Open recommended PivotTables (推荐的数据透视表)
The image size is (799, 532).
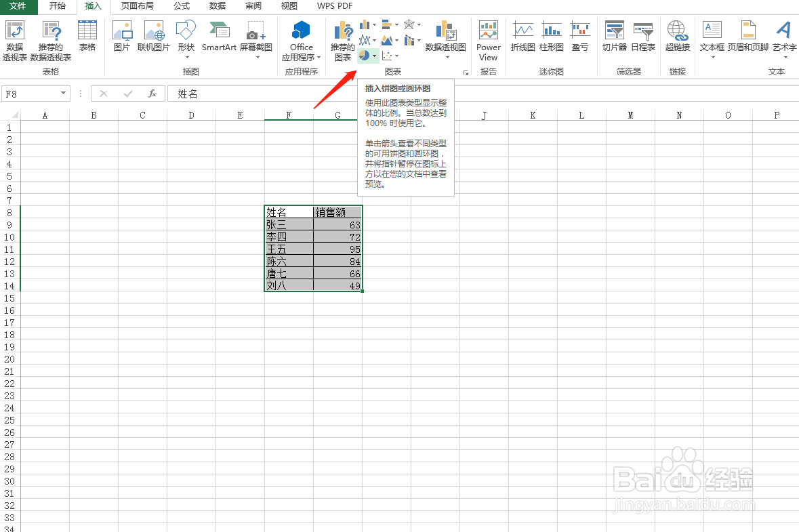click(x=51, y=41)
